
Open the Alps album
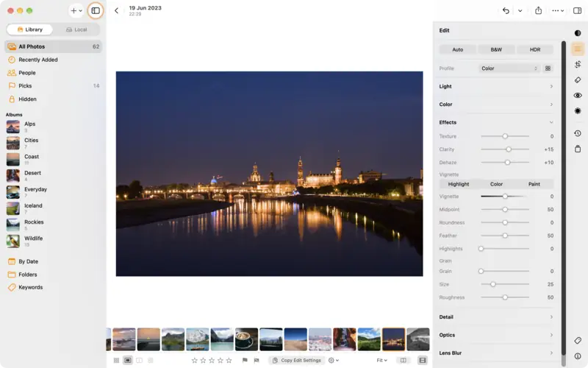(x=53, y=127)
